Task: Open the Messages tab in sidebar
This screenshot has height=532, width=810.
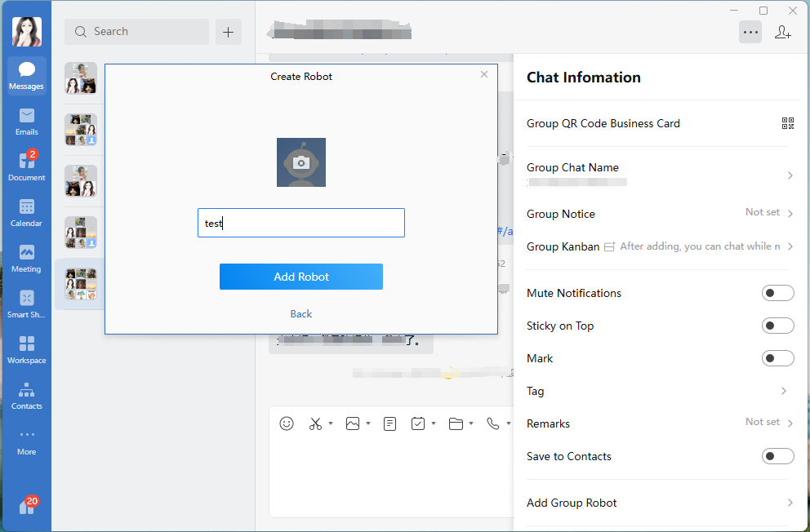Action: point(27,75)
